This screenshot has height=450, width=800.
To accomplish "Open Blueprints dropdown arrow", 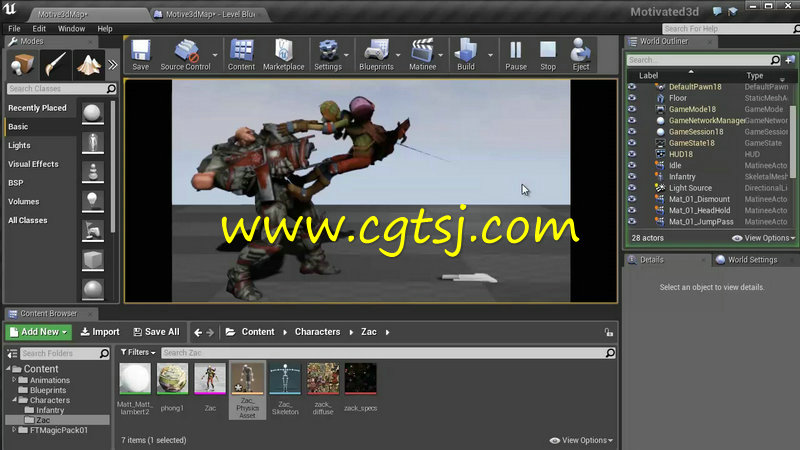I will (398, 55).
